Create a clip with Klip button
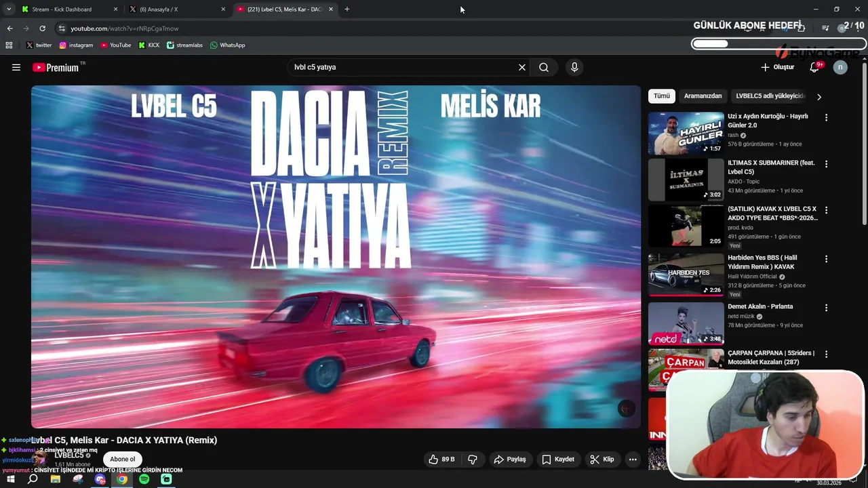This screenshot has width=868, height=488. click(602, 459)
